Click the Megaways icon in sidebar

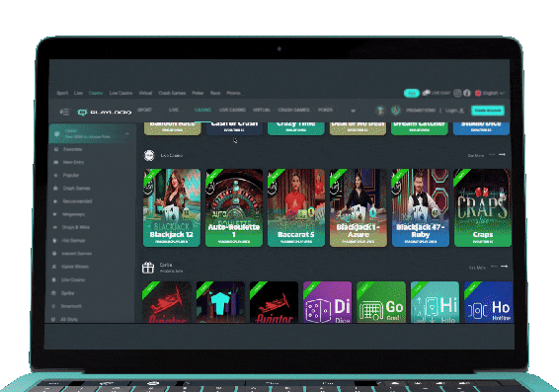55,214
